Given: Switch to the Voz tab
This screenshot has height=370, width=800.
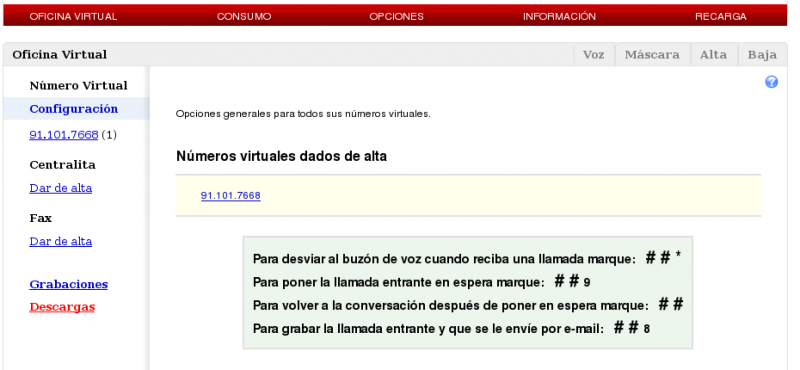Looking at the screenshot, I should point(594,55).
